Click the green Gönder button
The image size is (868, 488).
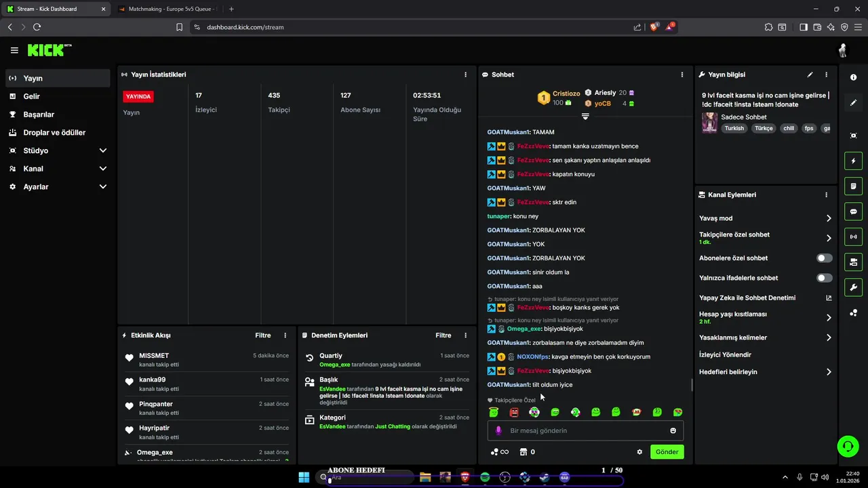pos(667,452)
